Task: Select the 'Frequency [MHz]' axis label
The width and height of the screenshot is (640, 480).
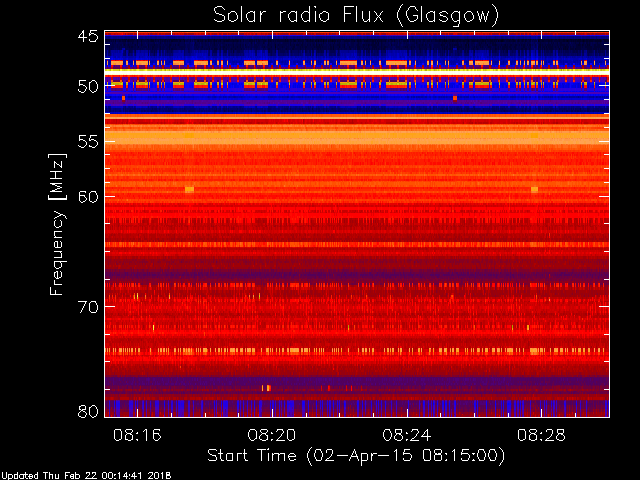Action: 57,224
